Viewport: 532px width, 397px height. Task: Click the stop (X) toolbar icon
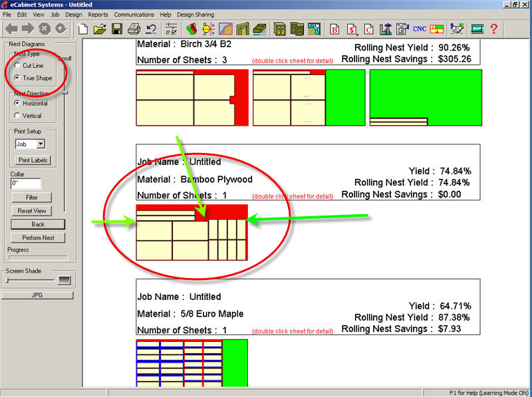tap(45, 29)
